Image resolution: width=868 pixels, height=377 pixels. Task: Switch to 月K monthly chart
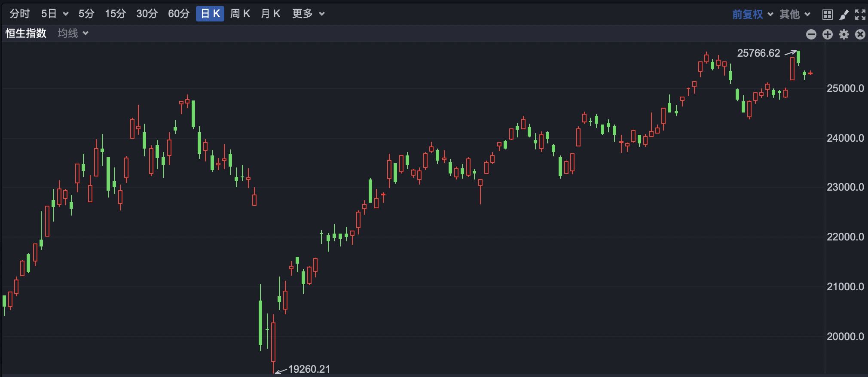pos(270,14)
